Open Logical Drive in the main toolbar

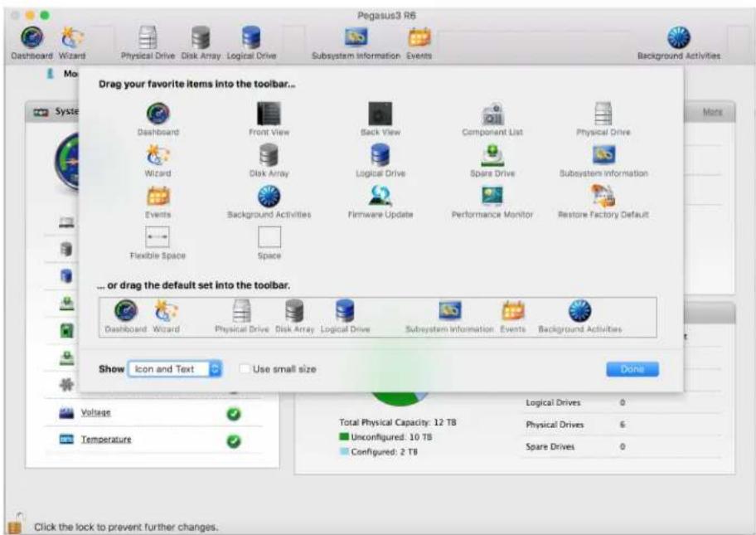pyautogui.click(x=251, y=43)
